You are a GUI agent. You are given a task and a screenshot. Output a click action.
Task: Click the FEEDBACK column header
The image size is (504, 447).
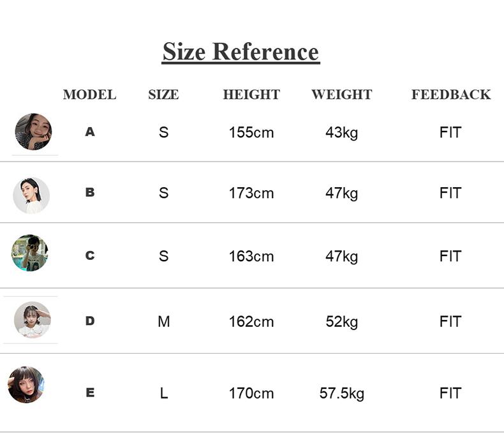[x=450, y=95]
